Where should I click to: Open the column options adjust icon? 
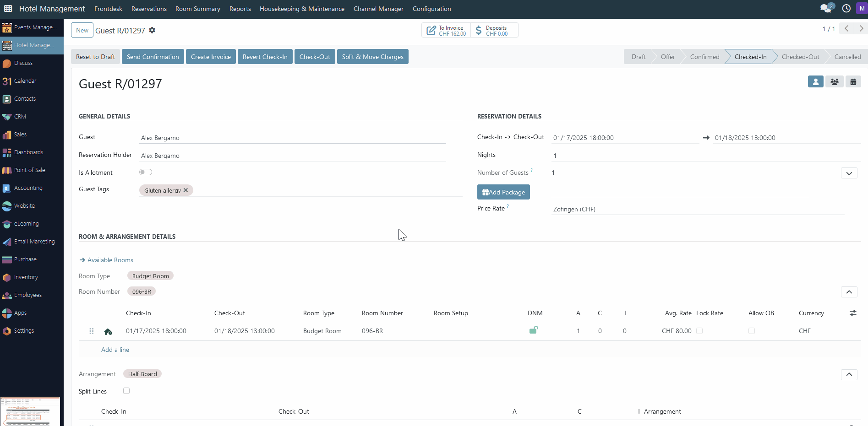click(853, 313)
